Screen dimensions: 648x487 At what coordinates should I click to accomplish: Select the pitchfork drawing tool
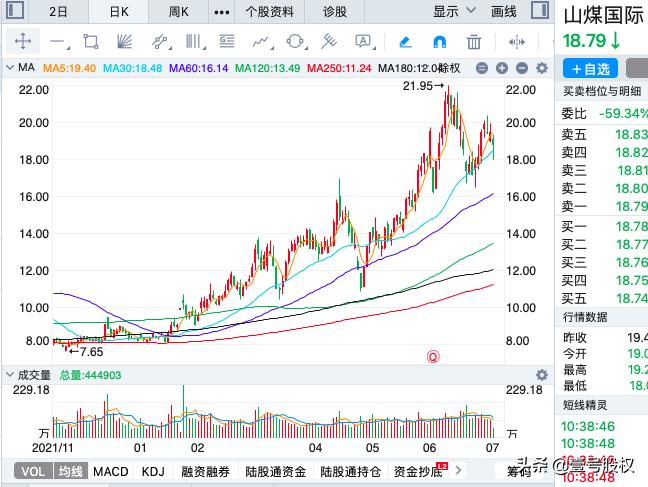[x=329, y=42]
